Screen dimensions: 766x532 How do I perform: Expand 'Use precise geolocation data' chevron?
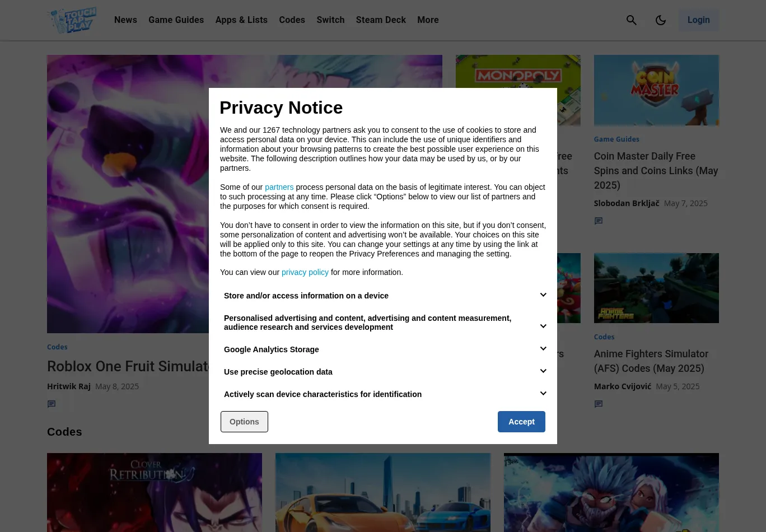tap(543, 371)
